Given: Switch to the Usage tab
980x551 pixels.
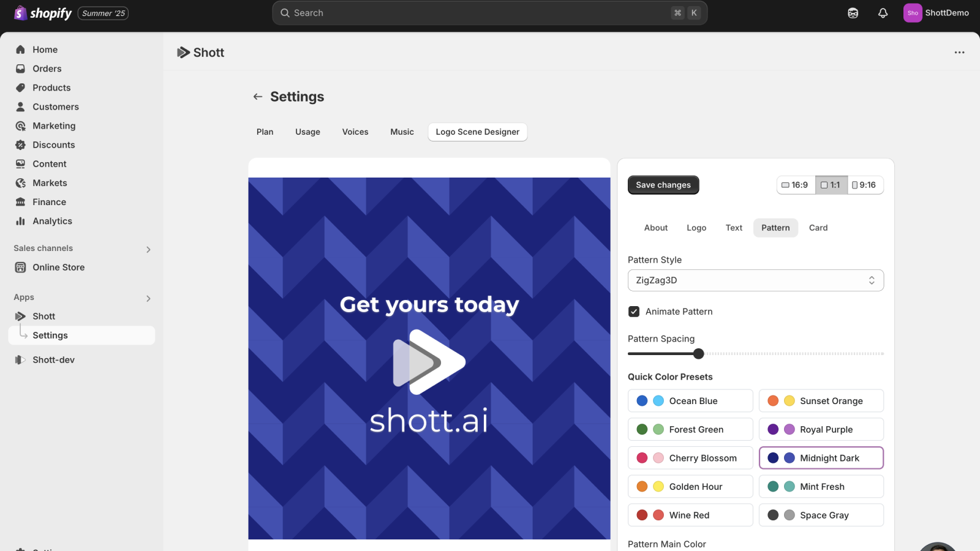Looking at the screenshot, I should (x=307, y=132).
